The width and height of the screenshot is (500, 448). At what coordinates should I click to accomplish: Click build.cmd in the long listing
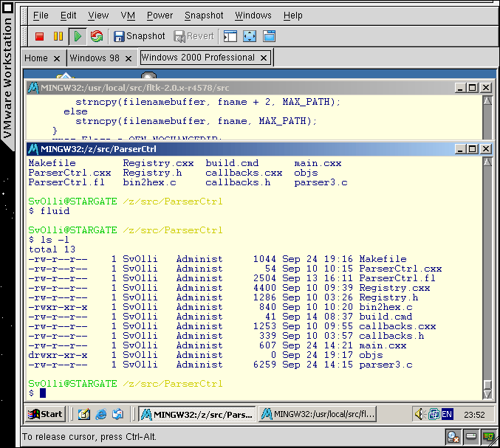(x=386, y=317)
